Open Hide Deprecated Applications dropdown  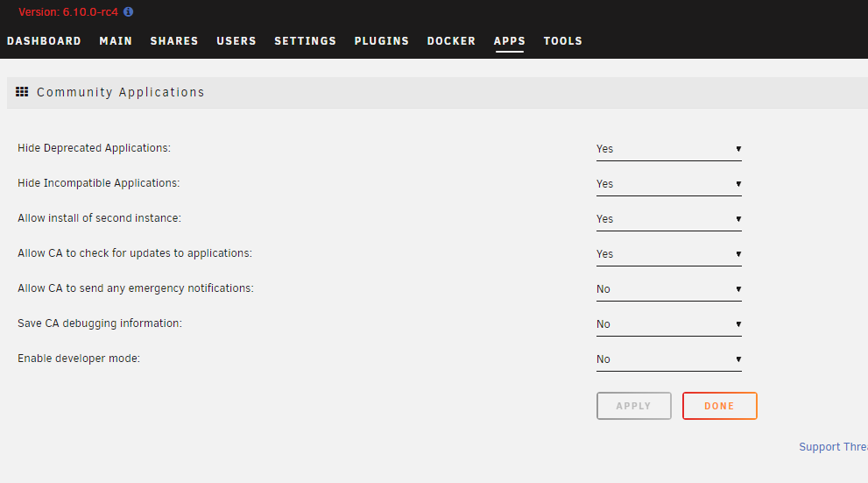coord(668,149)
